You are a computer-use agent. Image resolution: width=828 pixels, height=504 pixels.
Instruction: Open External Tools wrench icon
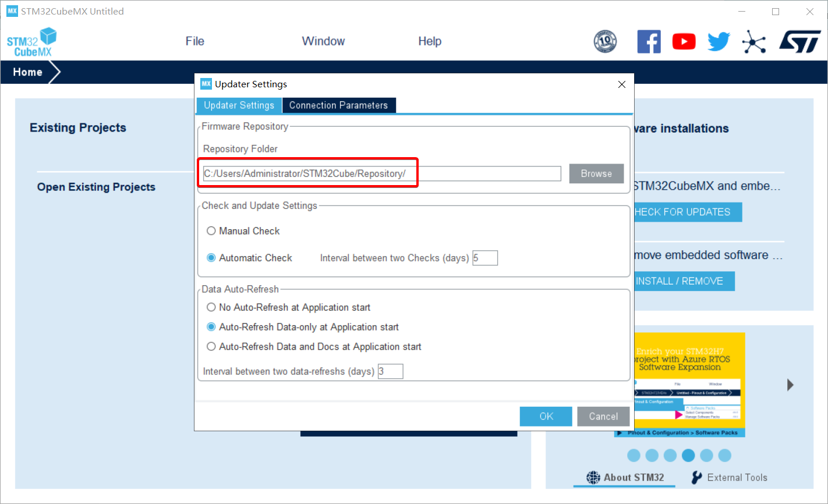[696, 478]
